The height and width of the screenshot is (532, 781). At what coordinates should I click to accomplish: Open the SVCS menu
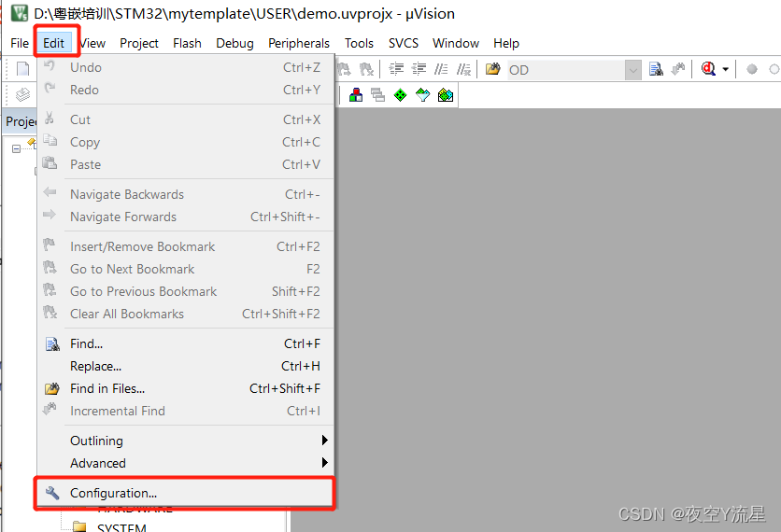click(404, 43)
